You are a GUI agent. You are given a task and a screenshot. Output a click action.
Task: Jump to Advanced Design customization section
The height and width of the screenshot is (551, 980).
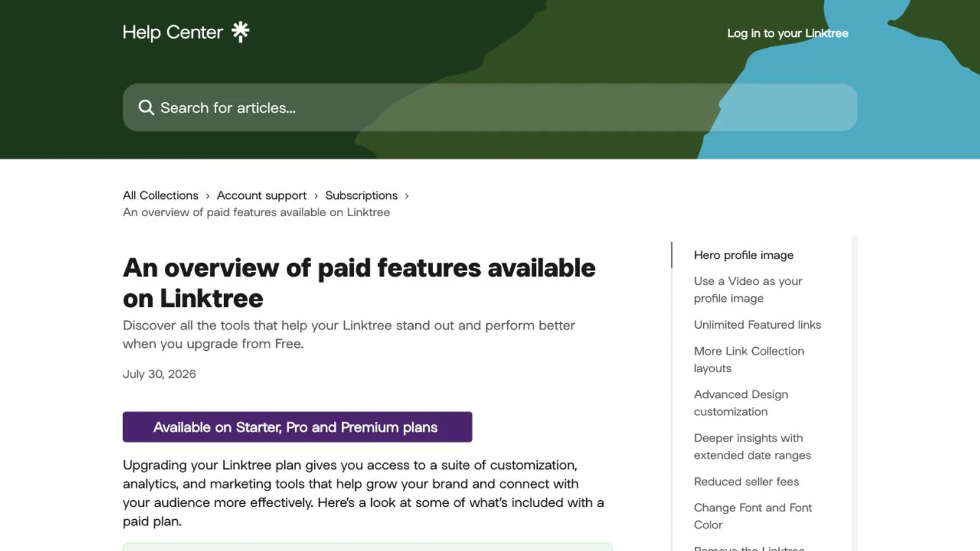[741, 403]
